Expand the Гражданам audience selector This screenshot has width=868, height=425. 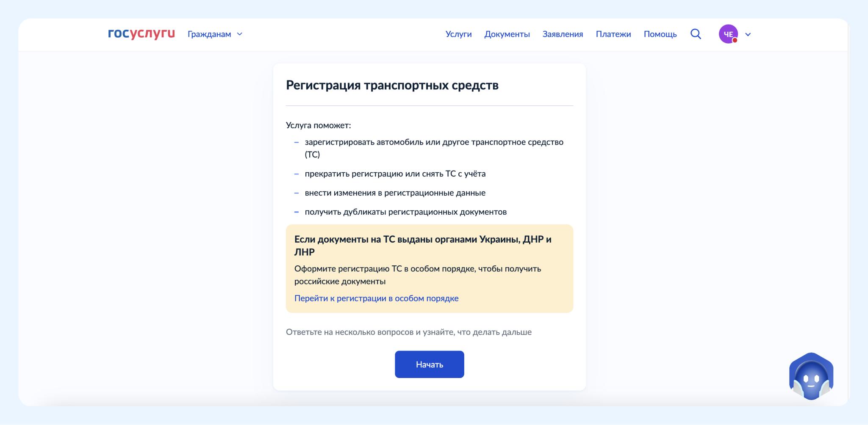[209, 34]
